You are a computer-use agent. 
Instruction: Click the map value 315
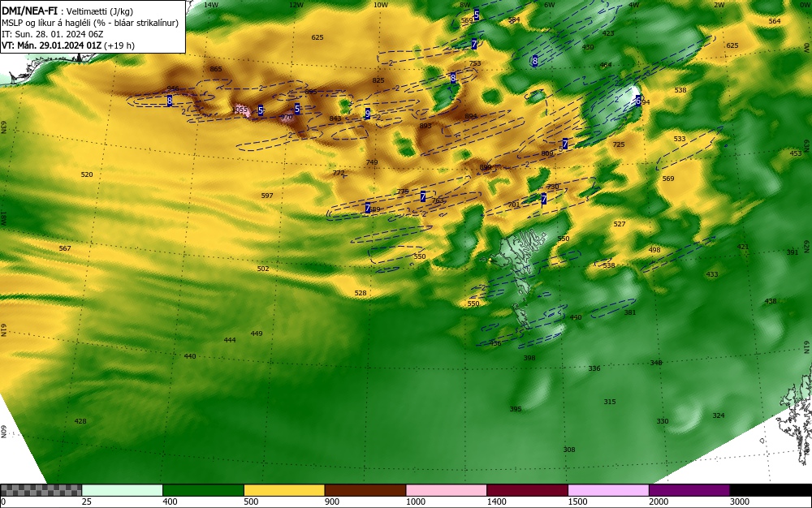coord(610,402)
